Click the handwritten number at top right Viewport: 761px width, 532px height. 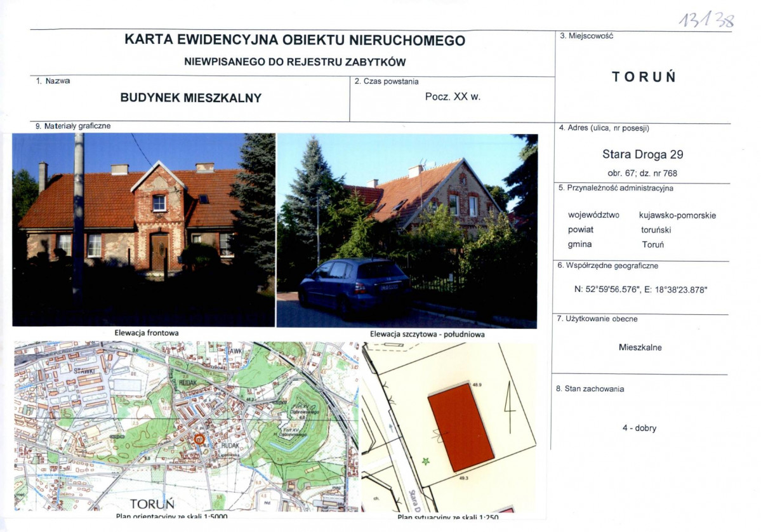706,20
